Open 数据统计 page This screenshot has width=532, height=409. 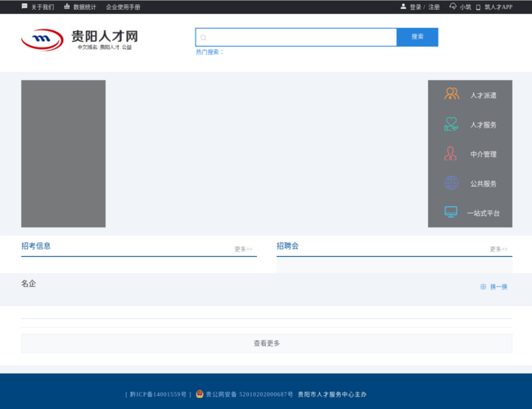click(x=84, y=7)
